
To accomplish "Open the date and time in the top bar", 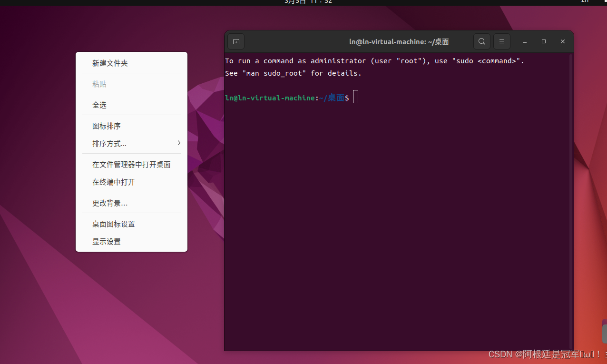I will pyautogui.click(x=307, y=2).
